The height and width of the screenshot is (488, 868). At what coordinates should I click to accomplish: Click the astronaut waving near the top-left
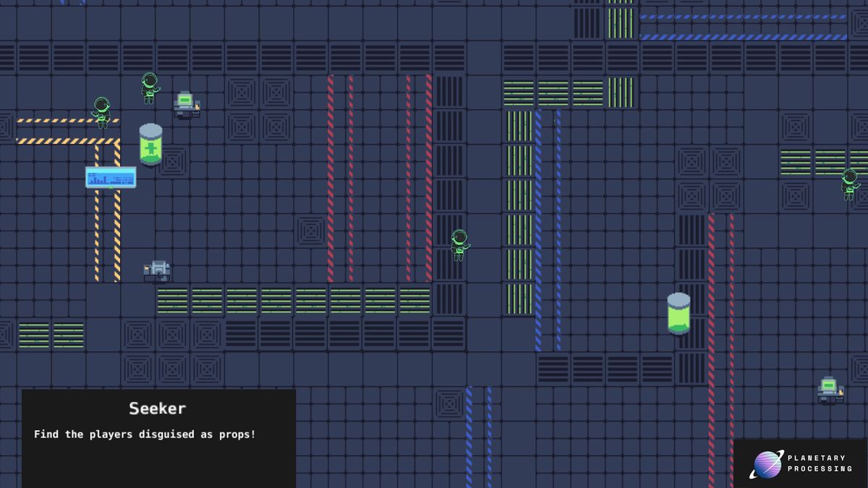pyautogui.click(x=103, y=112)
